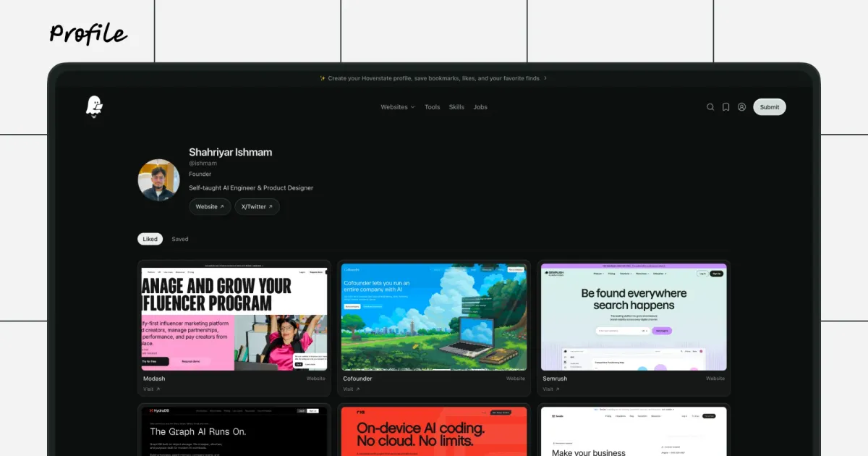Click Visit link under Modash
Viewport: 868px width, 456px height.
[x=152, y=389]
